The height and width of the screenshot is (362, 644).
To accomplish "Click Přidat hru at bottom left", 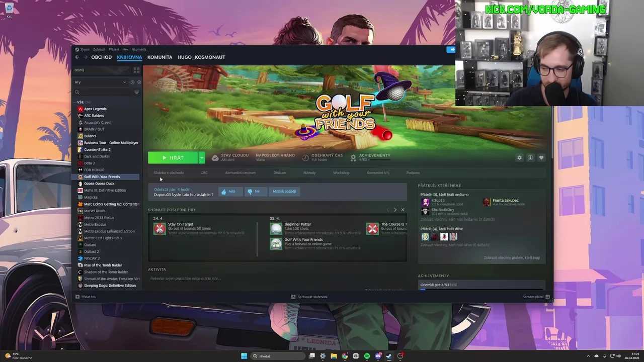I will (x=86, y=297).
